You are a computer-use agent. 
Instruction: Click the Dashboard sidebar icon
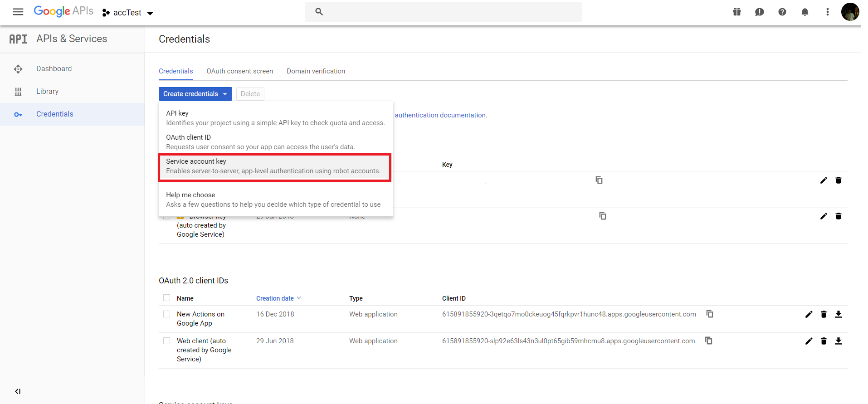18,69
